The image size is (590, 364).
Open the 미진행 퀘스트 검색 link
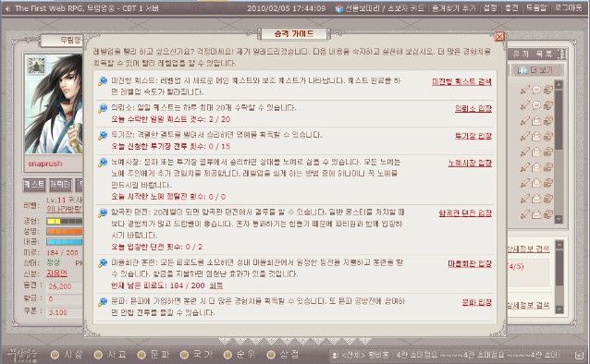coord(461,81)
